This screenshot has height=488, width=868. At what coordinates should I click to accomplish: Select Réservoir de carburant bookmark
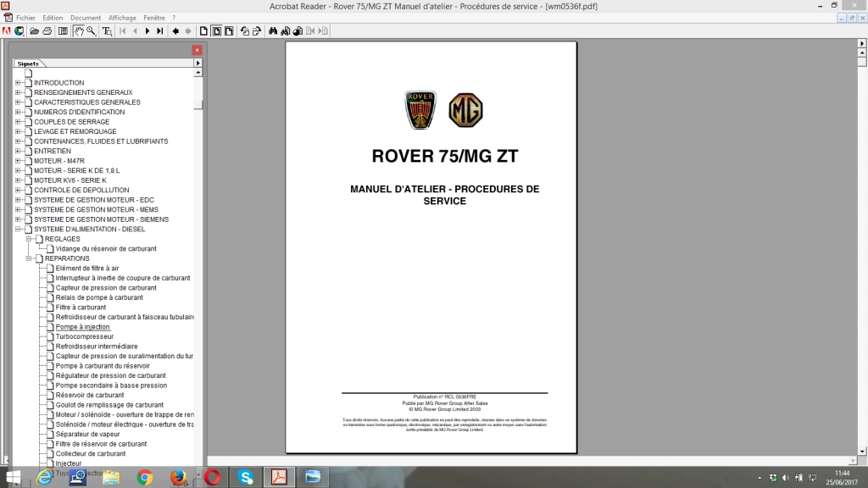90,395
